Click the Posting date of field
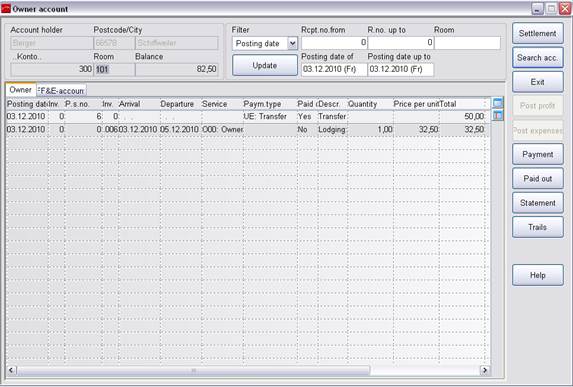Image resolution: width=573 pixels, height=387 pixels. click(334, 69)
